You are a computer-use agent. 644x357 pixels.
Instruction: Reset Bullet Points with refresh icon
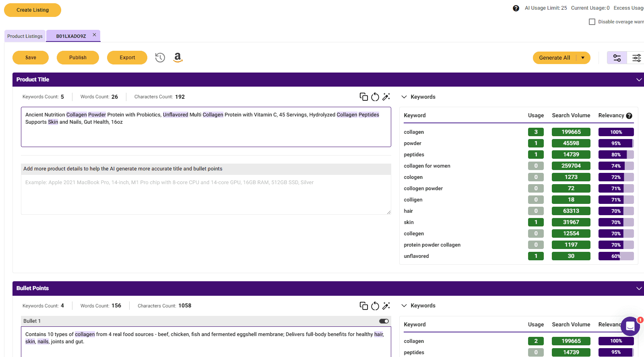[375, 306]
